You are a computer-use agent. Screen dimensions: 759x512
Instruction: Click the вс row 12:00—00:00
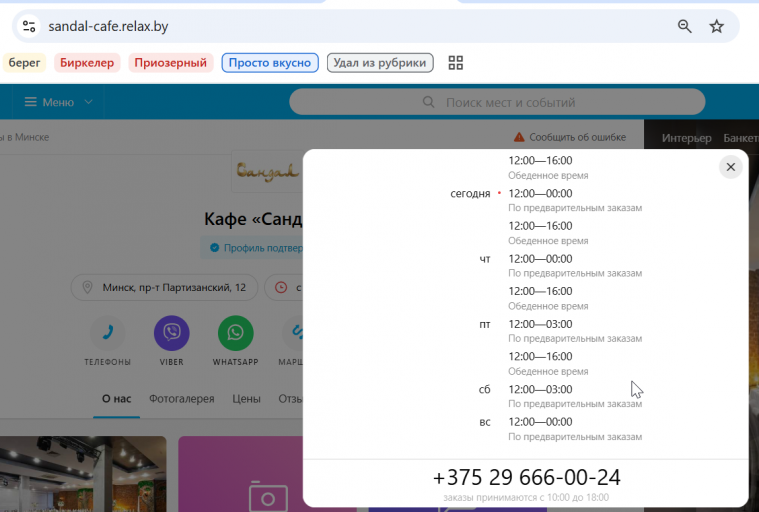[540, 422]
